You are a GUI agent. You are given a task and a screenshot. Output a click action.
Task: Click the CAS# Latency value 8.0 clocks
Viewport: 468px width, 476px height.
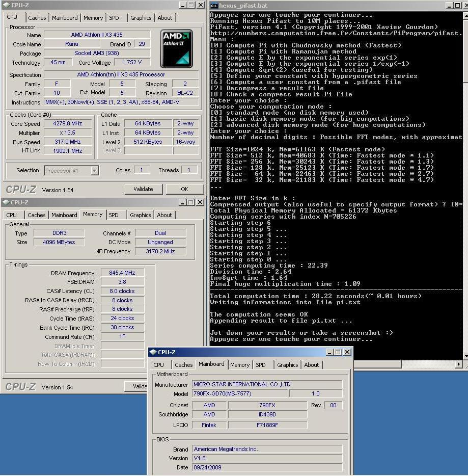click(122, 291)
